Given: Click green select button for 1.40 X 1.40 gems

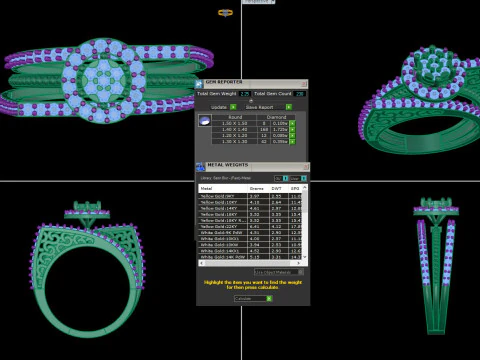Looking at the screenshot, I should tap(292, 129).
